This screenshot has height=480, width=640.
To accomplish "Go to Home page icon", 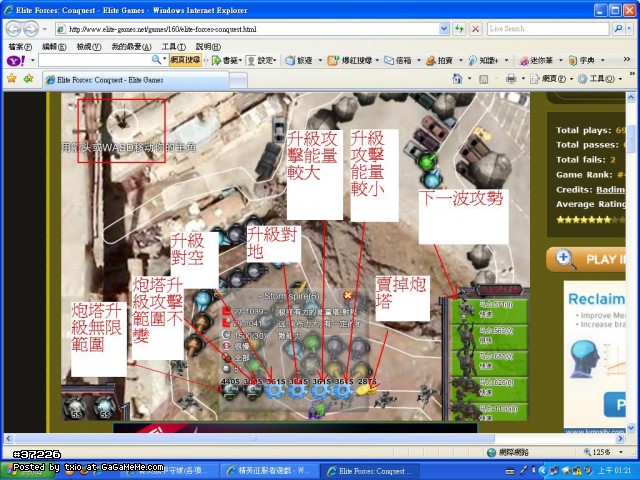I will click(458, 78).
